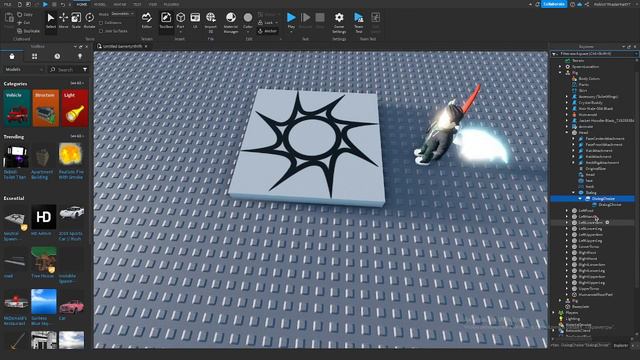Open the Toolbox Inventory grid tab
640x360 pixels.
(x=35, y=56)
